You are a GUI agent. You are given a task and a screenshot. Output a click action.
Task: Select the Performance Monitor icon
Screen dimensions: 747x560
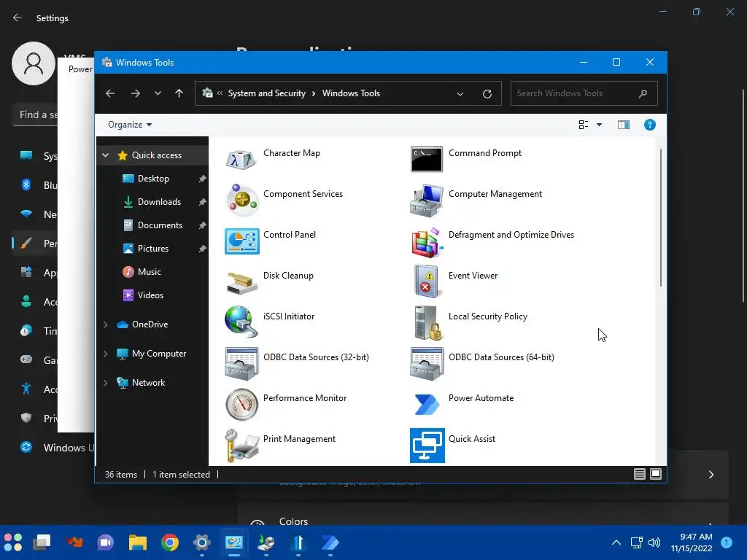(x=241, y=404)
